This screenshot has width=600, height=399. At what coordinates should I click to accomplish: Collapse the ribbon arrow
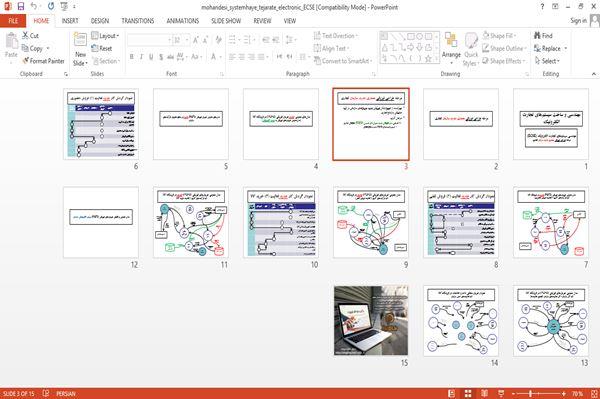click(593, 74)
